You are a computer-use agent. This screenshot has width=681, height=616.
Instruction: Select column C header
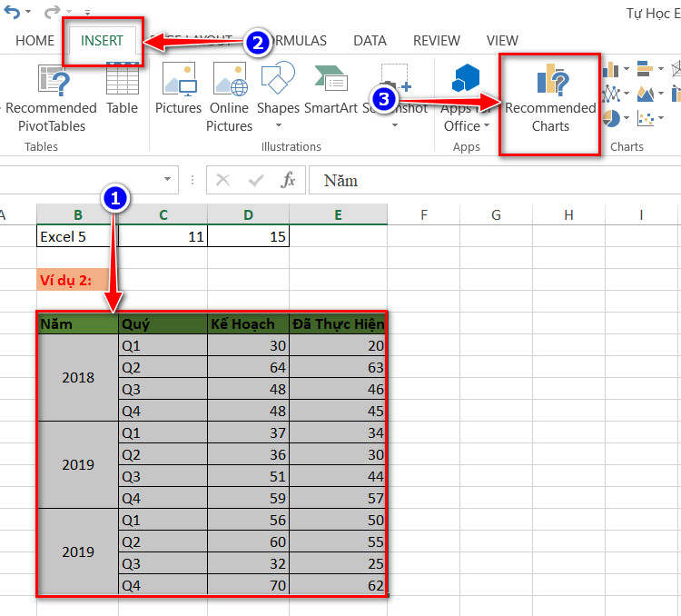point(163,214)
